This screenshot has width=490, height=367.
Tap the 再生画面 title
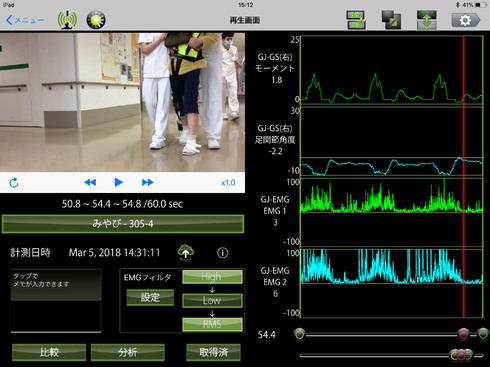click(x=245, y=20)
